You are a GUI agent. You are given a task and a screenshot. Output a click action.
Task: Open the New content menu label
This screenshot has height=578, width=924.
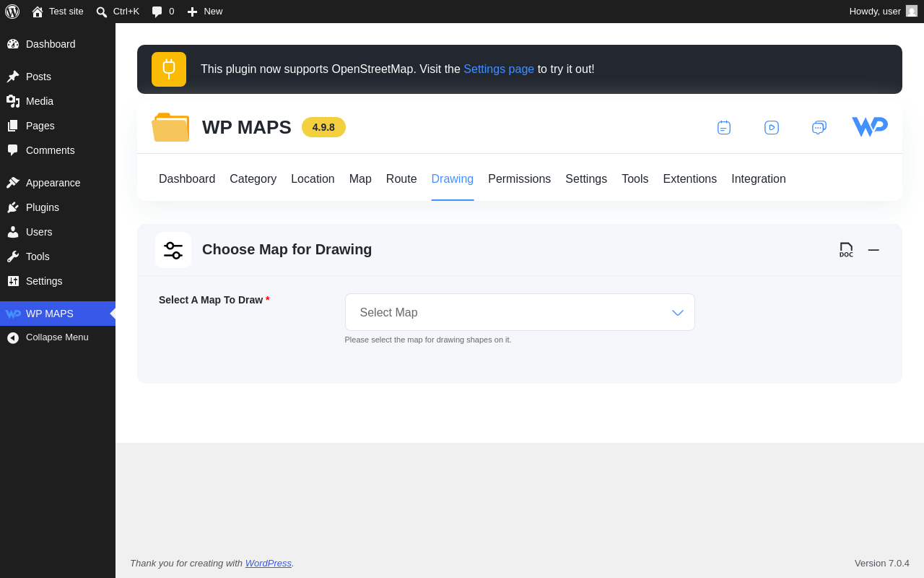tap(213, 12)
